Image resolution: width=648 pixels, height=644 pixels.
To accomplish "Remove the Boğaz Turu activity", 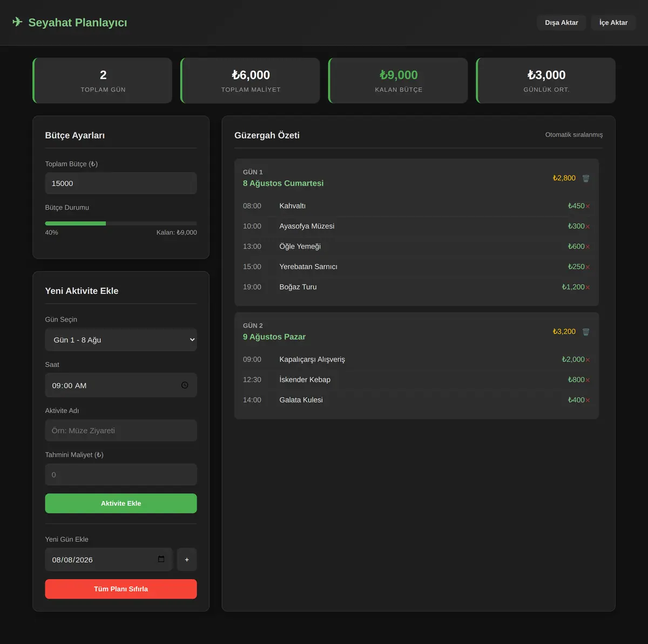I will (x=588, y=287).
